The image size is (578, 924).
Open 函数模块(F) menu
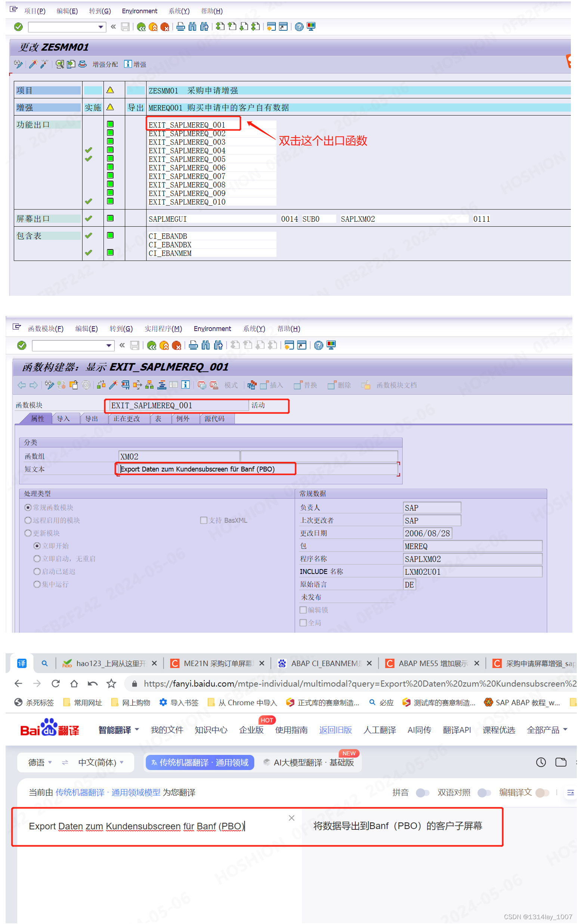coord(46,329)
